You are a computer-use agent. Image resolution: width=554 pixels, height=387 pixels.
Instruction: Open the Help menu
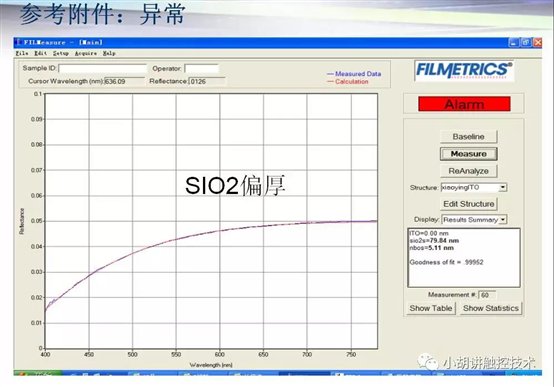click(109, 53)
